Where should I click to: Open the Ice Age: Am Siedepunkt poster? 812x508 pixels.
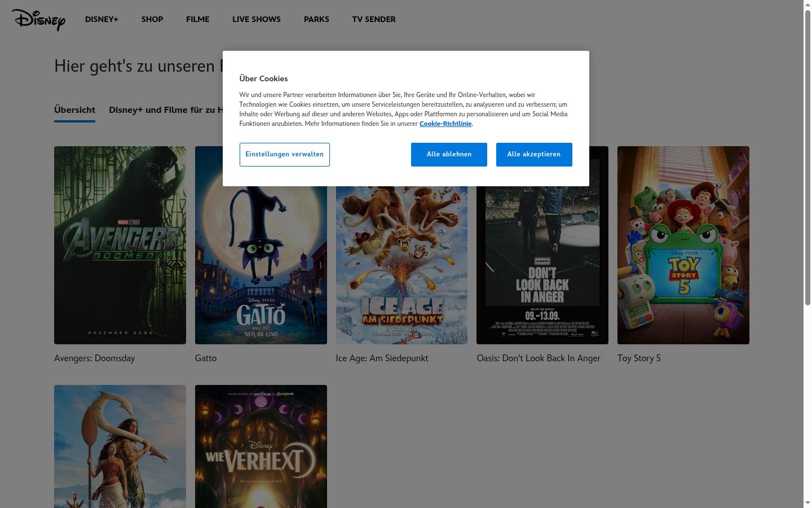click(401, 265)
